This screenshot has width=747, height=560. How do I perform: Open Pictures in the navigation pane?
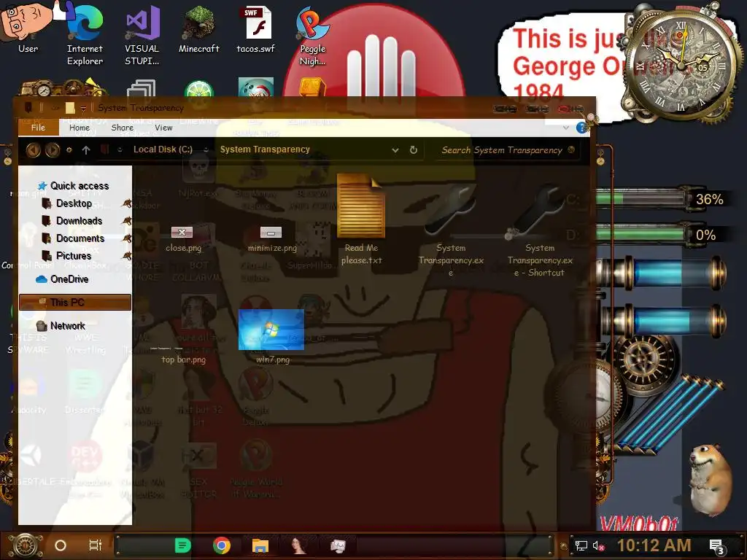[73, 256]
